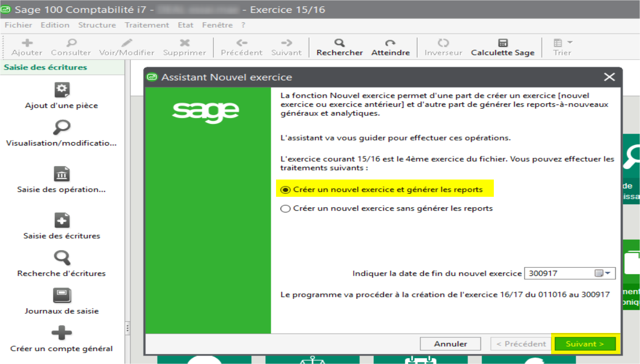Open Recherche d'écritures in sidebar
This screenshot has height=364, width=640.
[x=62, y=258]
